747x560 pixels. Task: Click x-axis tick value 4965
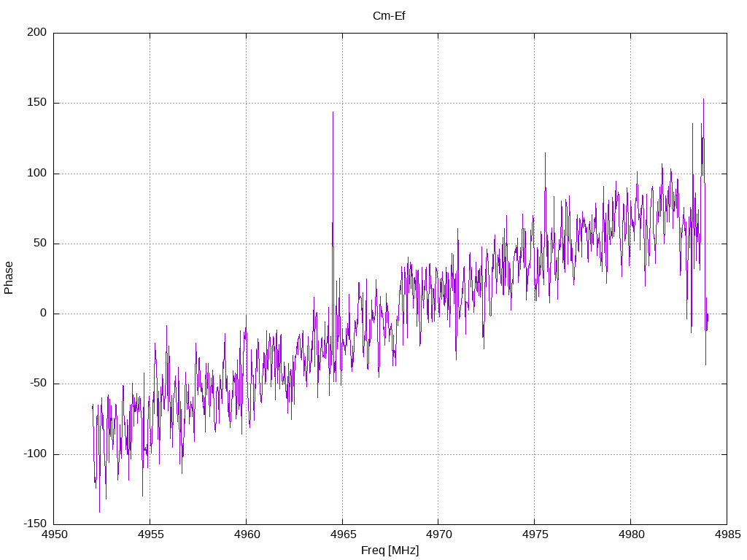(343, 534)
